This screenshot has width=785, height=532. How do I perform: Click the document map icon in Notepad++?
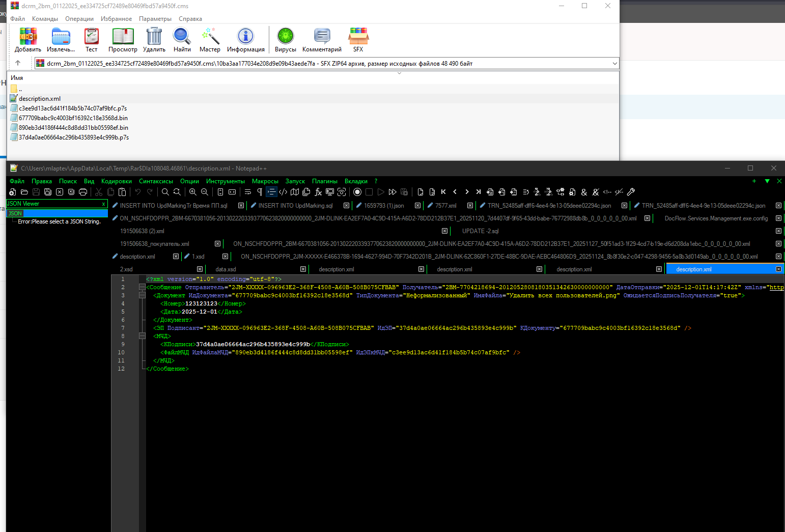295,192
